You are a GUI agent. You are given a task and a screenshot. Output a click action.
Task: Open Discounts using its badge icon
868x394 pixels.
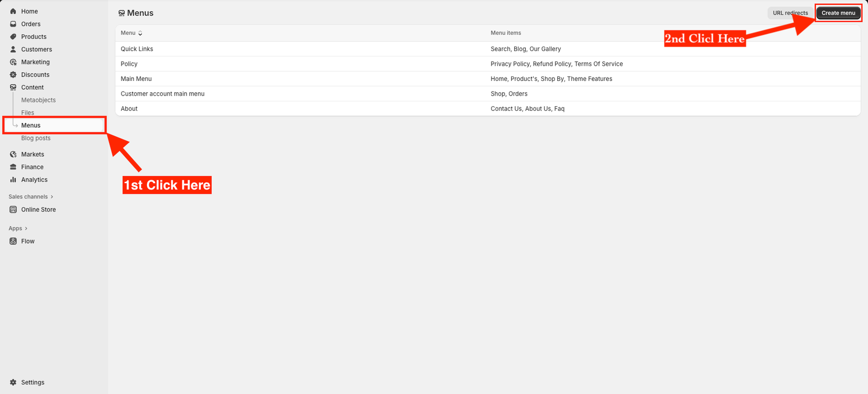coord(13,75)
